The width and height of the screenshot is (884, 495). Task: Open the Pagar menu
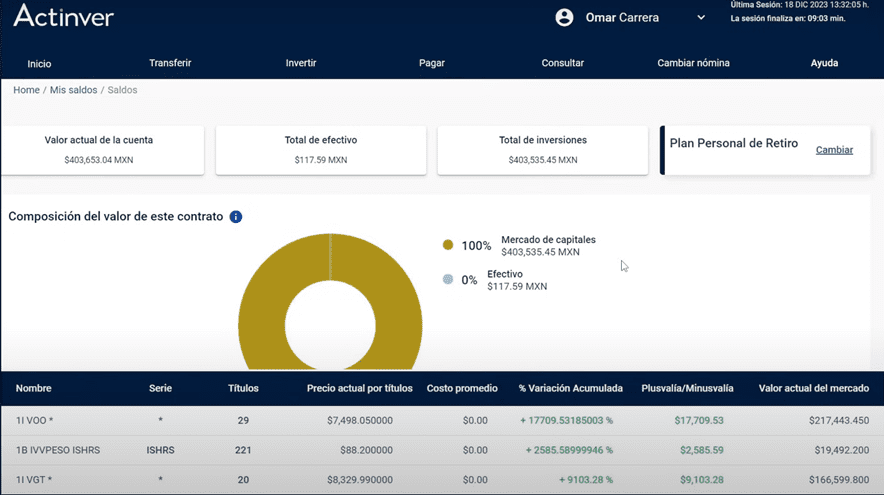click(x=432, y=63)
